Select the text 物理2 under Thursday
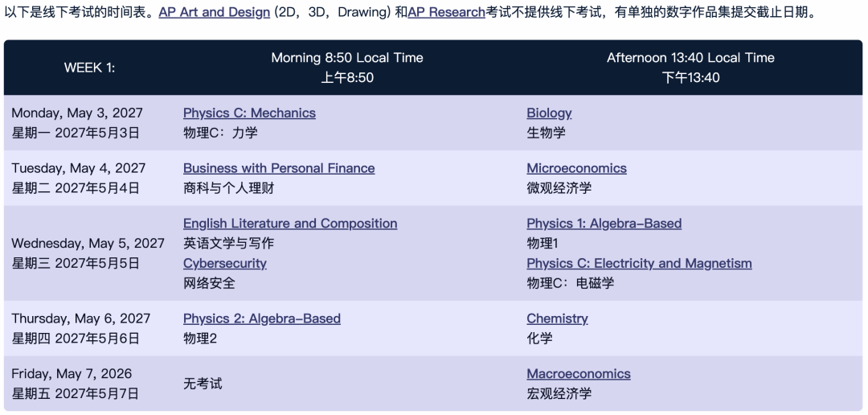 tap(200, 339)
